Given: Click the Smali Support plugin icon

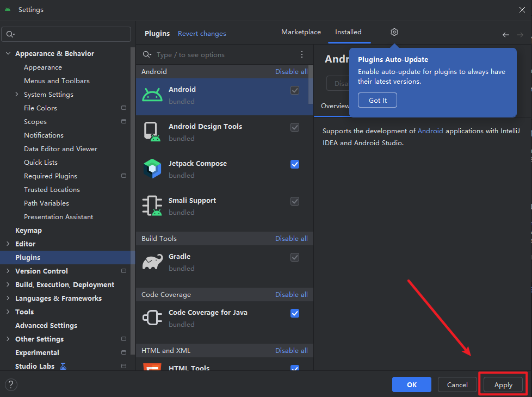Looking at the screenshot, I should [152, 206].
